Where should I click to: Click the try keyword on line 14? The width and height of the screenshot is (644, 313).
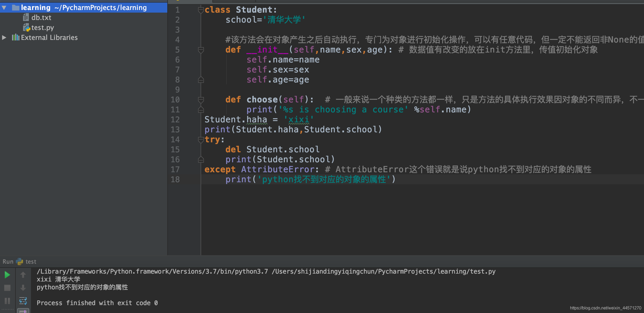point(212,140)
